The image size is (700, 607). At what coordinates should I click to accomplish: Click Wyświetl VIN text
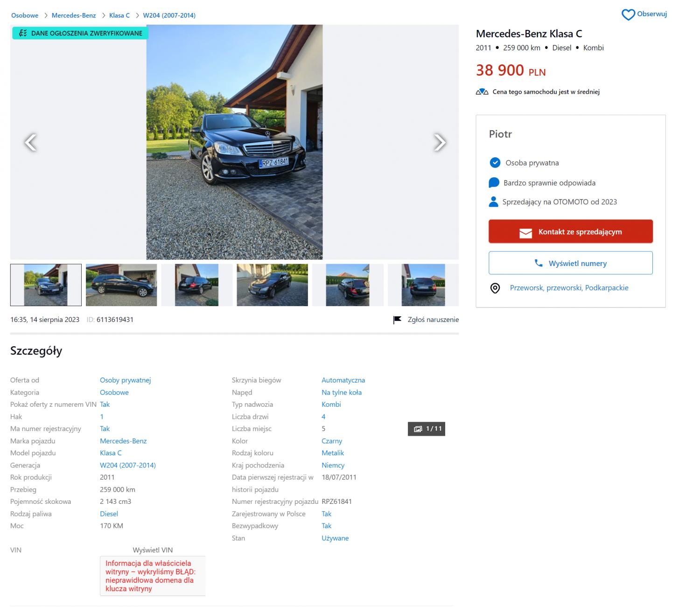153,550
